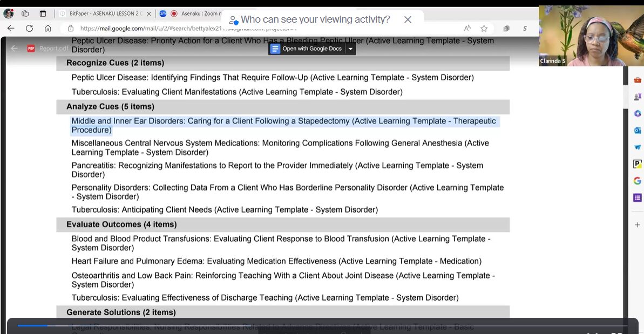Viewport: 644px width, 334px height.
Task: Add this page to favorites star
Action: (x=484, y=28)
